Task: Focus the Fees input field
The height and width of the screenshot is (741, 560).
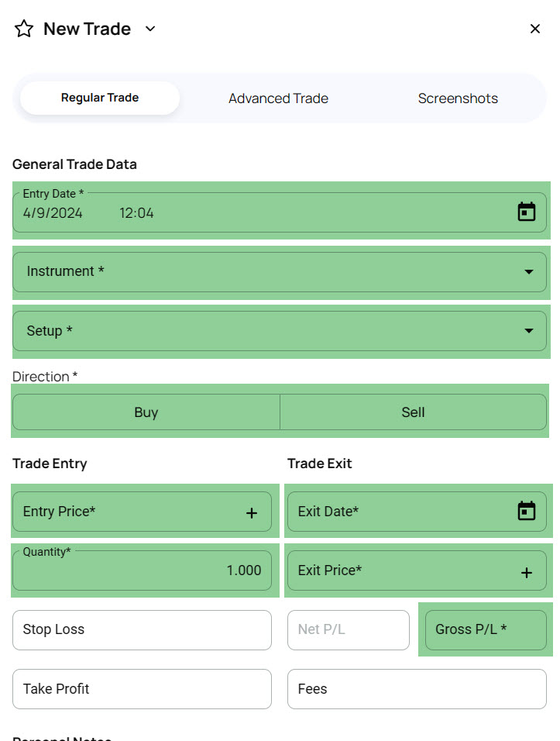Action: coord(417,689)
